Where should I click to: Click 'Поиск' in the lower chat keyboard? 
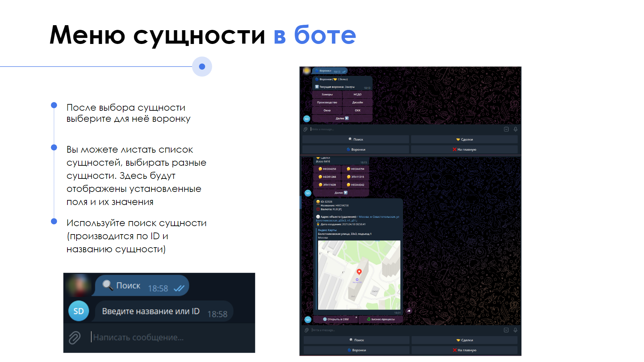[356, 340]
